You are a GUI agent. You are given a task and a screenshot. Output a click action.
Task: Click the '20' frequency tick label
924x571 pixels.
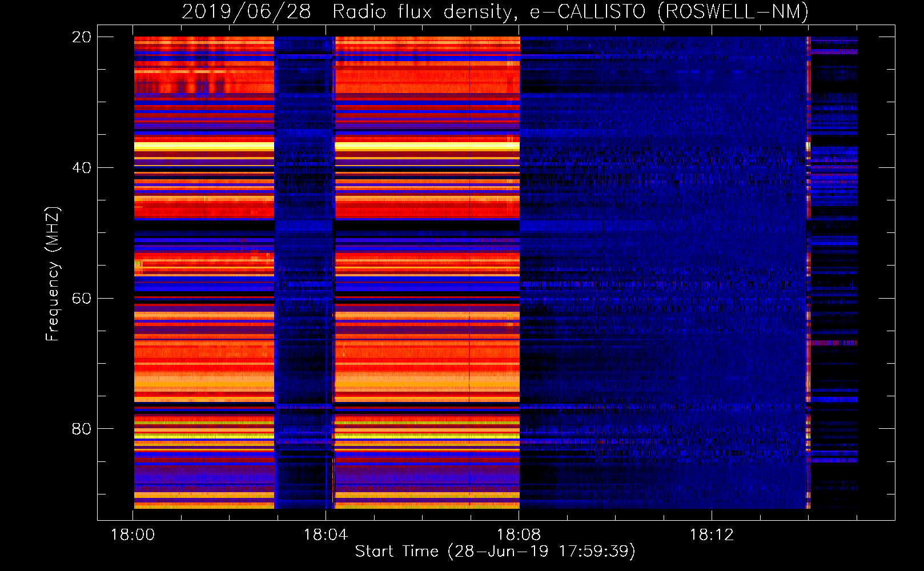pos(81,37)
